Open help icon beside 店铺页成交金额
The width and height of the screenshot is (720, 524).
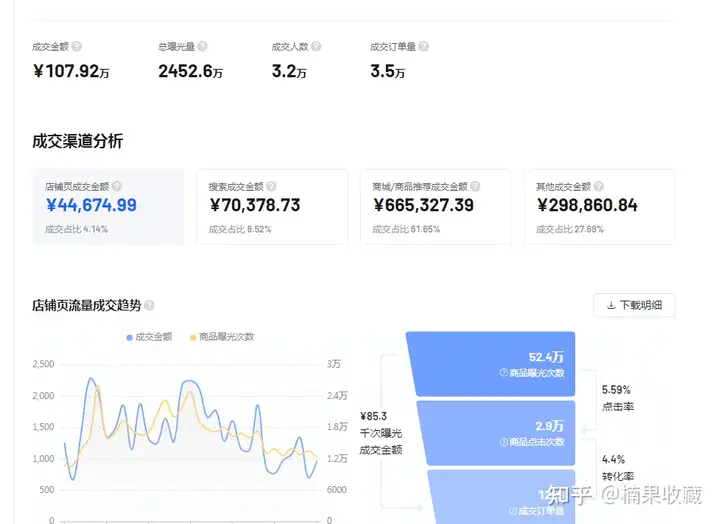(x=117, y=186)
